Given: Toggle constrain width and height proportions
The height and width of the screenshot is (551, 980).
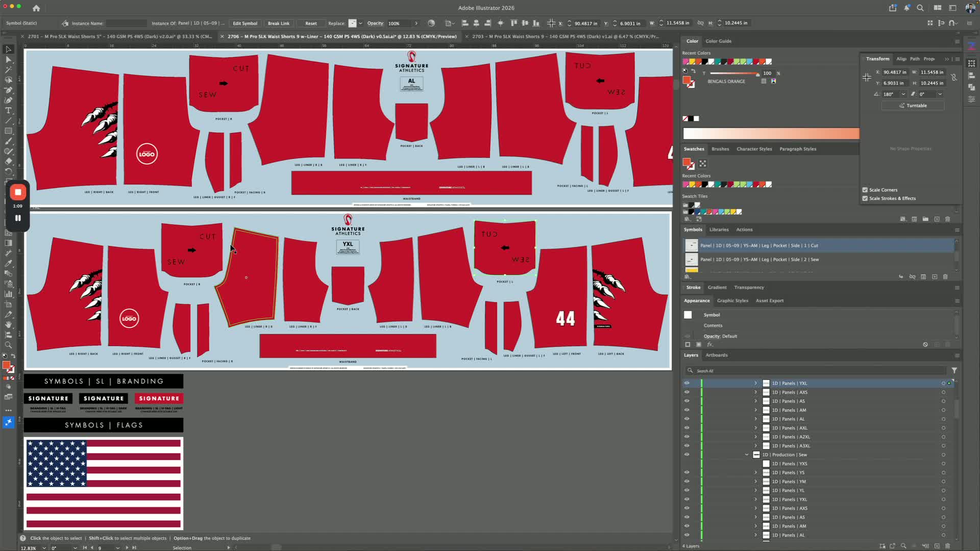Looking at the screenshot, I should coord(953,78).
